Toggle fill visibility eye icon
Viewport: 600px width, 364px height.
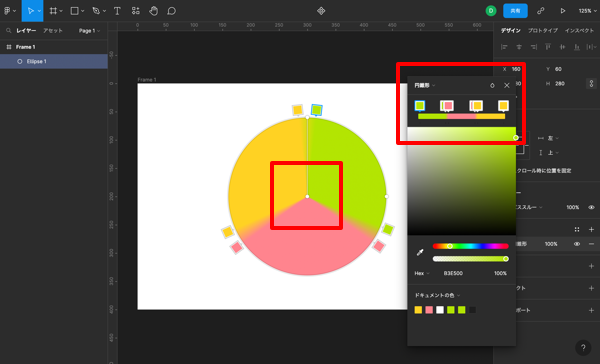(577, 244)
